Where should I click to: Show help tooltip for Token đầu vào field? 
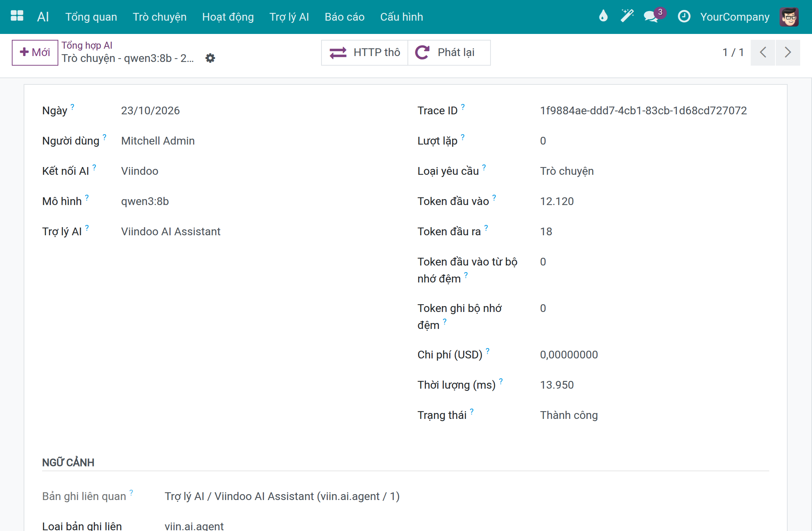pyautogui.click(x=494, y=197)
